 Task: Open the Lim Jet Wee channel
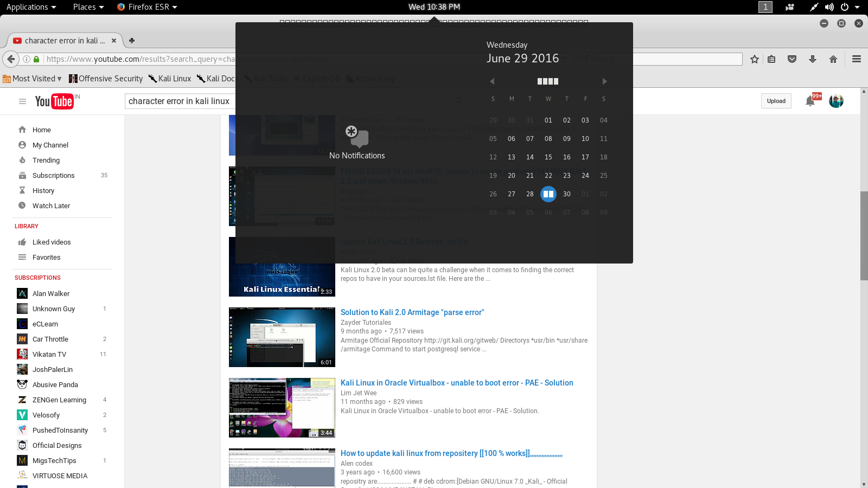click(359, 393)
